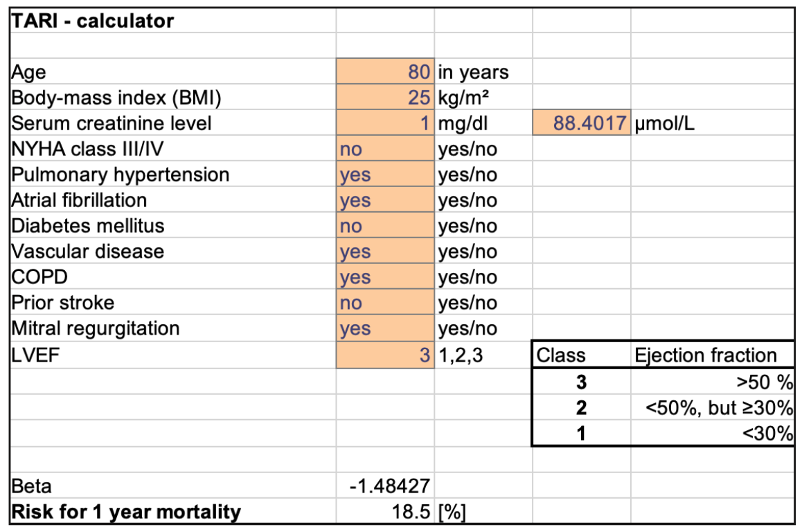The height and width of the screenshot is (532, 802).
Task: Select Diabetes mellitus no cell
Action: point(385,226)
